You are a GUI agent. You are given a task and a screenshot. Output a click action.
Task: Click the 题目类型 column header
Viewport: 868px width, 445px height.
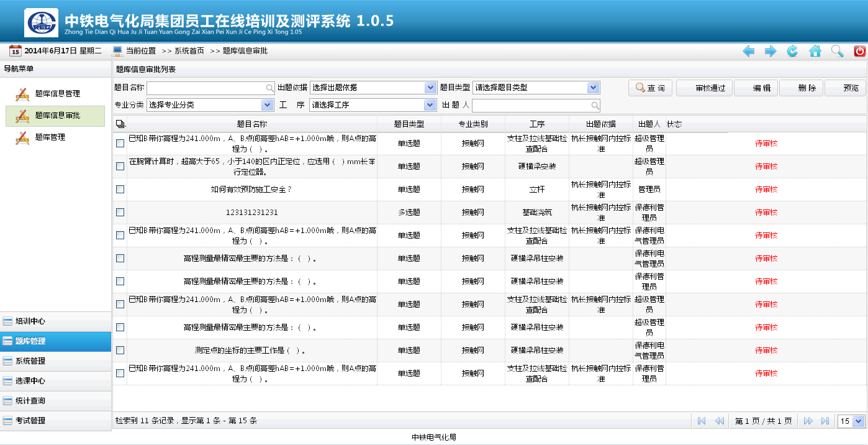pyautogui.click(x=409, y=124)
